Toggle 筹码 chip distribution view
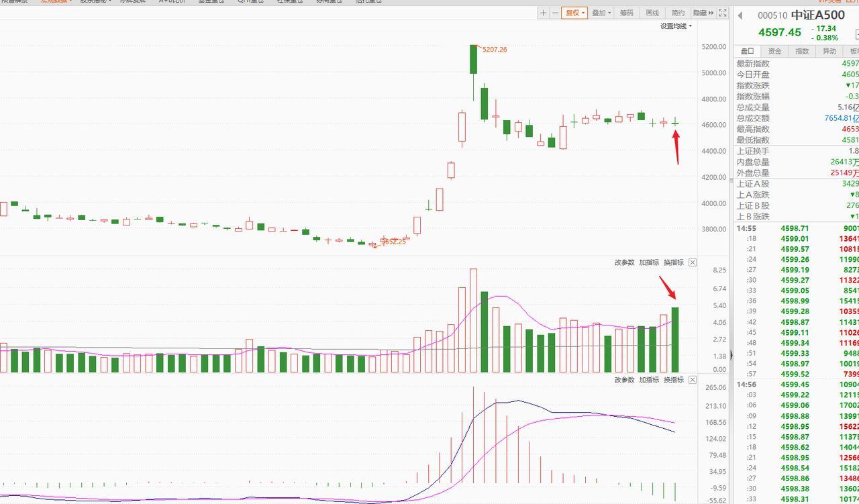 627,13
